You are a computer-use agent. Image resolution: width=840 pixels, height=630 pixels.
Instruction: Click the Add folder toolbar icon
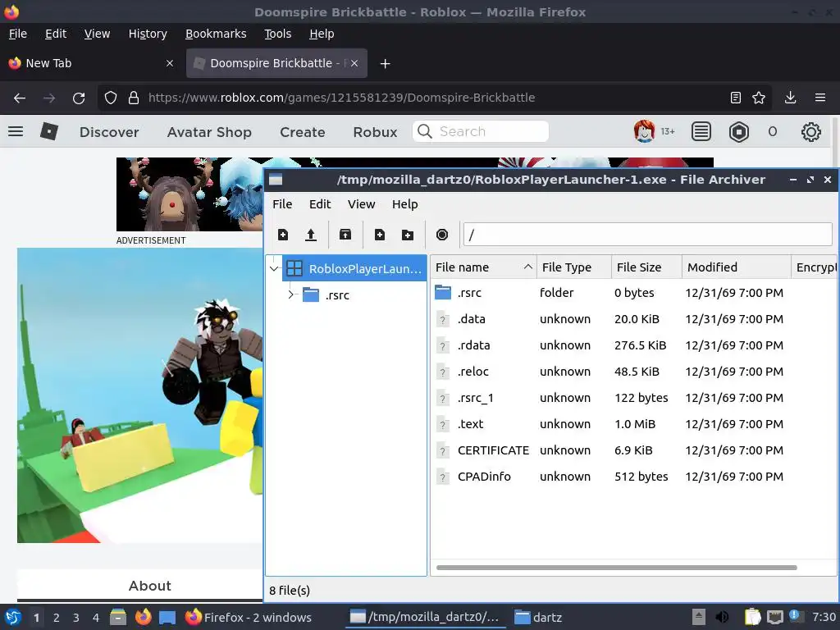[x=408, y=235]
